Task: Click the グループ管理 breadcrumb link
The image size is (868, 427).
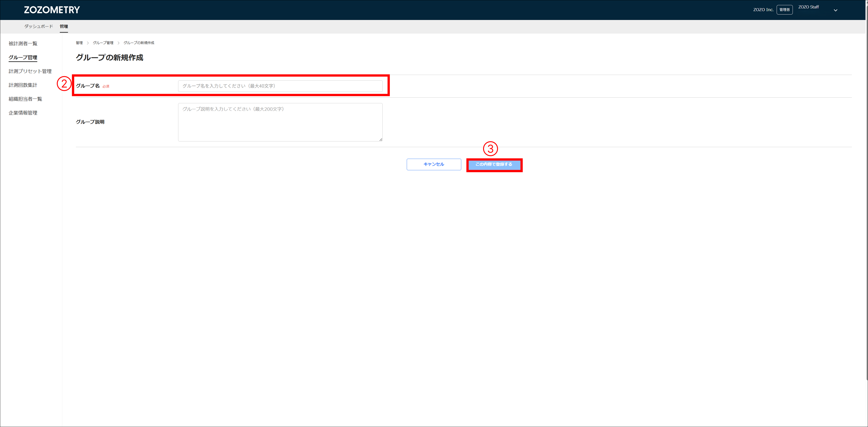Action: point(103,43)
